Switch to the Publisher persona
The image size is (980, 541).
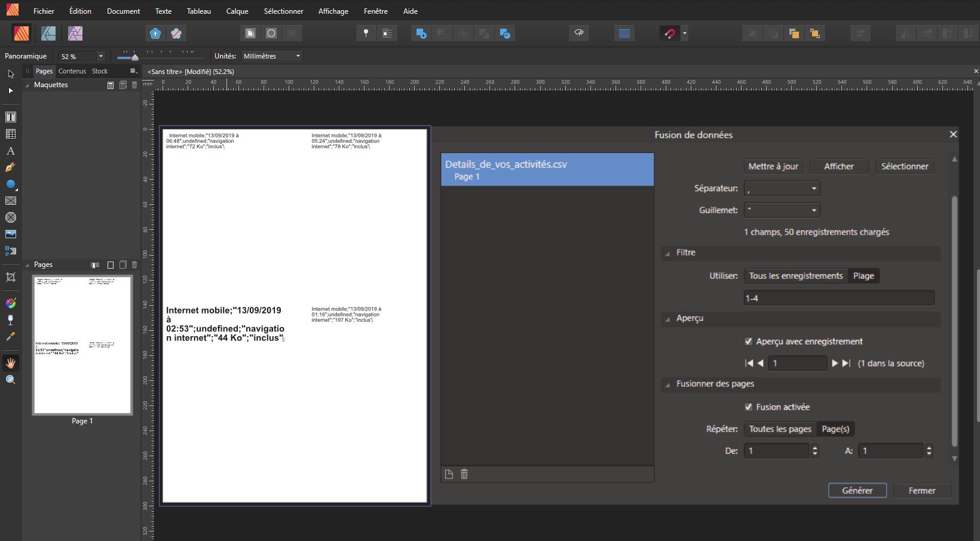point(22,33)
